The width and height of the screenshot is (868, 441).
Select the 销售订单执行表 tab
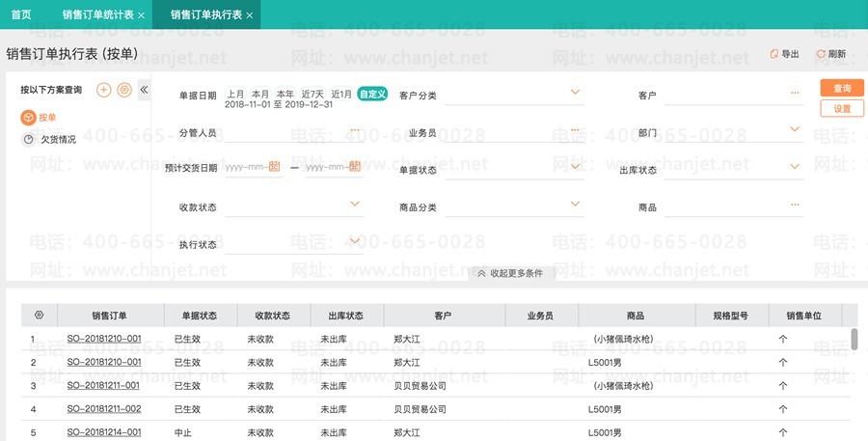click(206, 15)
